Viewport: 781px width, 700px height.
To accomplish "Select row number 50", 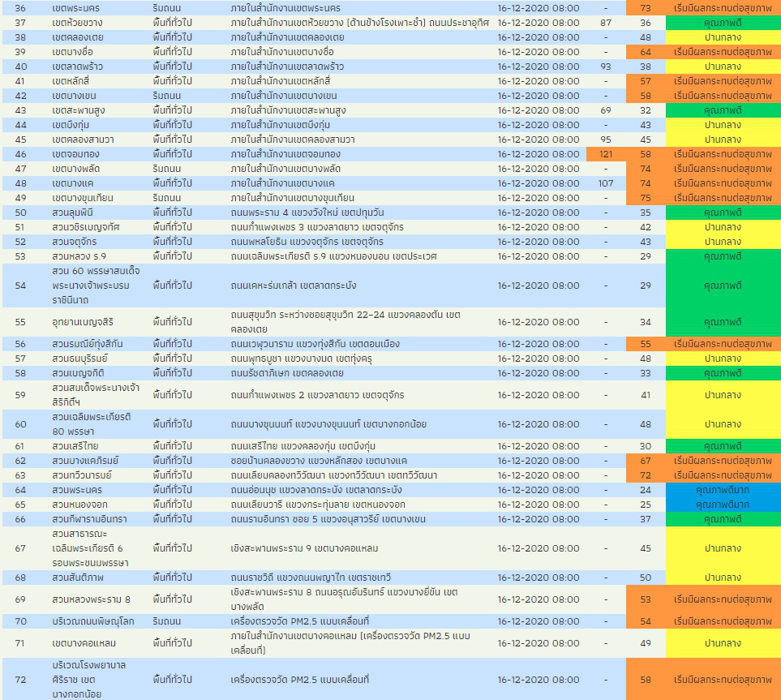I will 20,213.
